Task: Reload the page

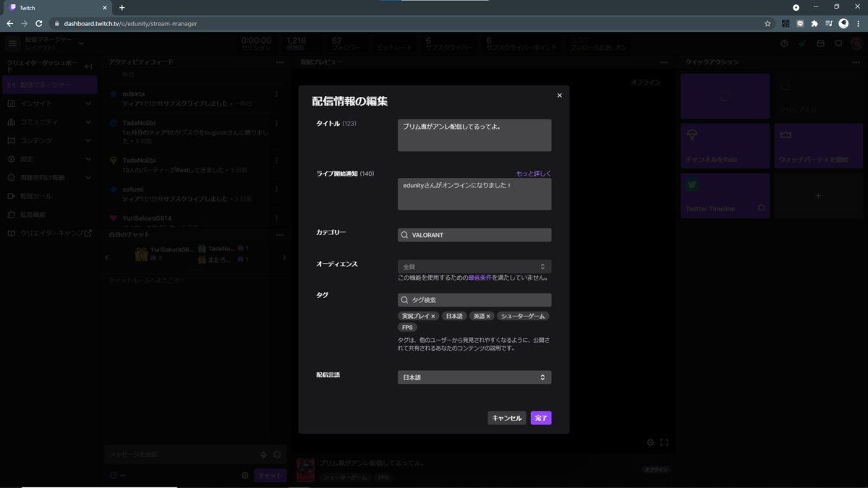Action: (39, 23)
